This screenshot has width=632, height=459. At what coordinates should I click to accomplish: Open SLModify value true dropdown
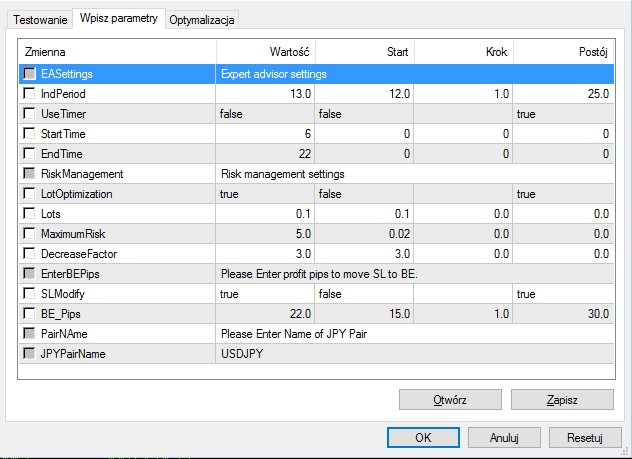pyautogui.click(x=265, y=294)
